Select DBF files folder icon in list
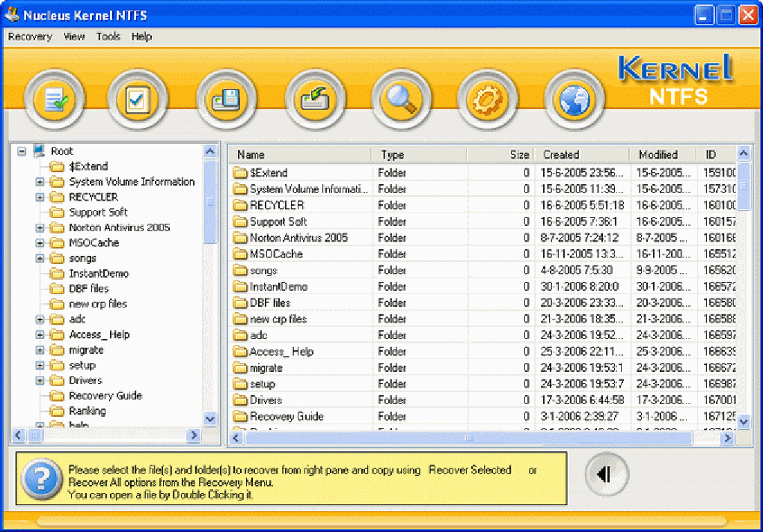The width and height of the screenshot is (763, 532). 240,303
